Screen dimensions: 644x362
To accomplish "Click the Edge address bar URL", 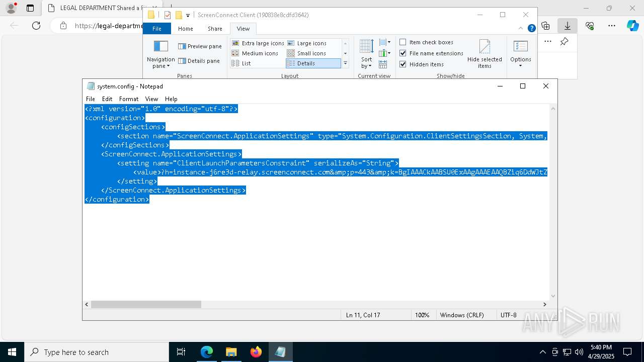I will (109, 26).
